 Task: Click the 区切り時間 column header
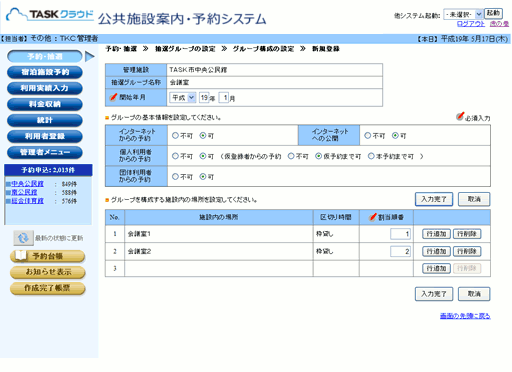(336, 217)
